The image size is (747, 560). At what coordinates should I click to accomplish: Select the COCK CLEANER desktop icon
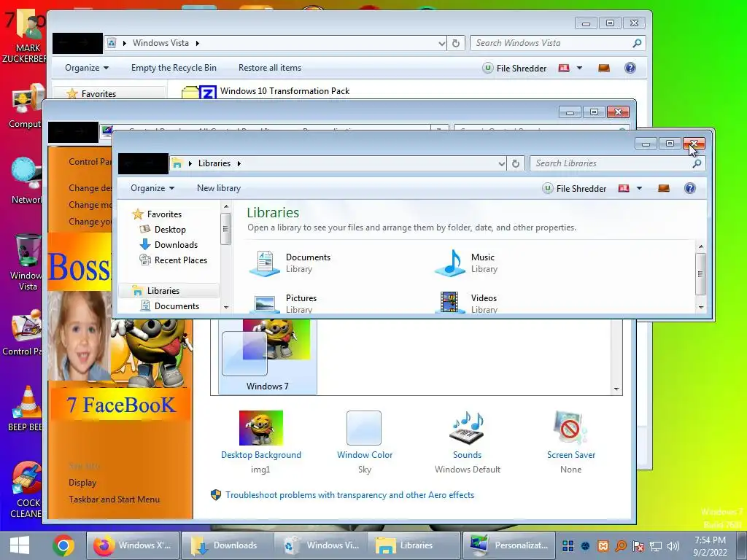tap(26, 489)
